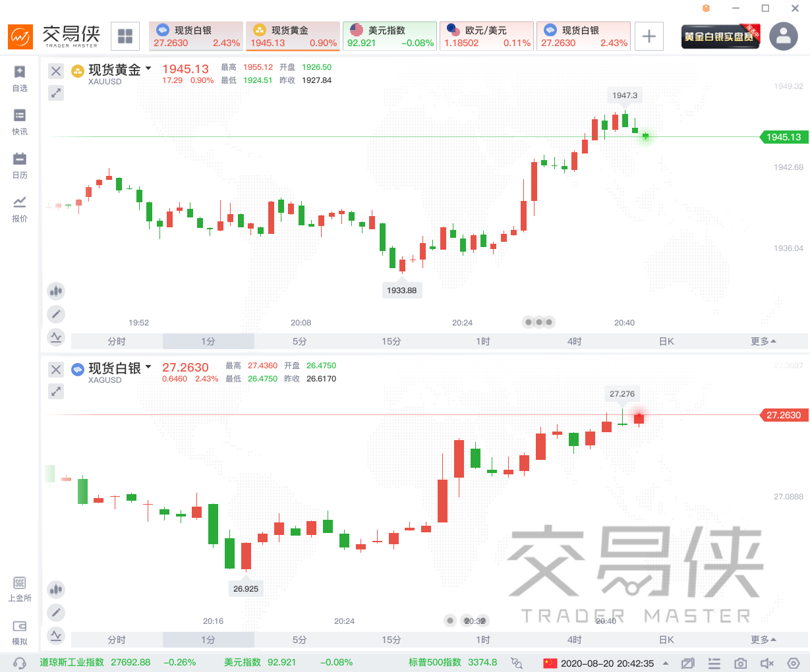The height and width of the screenshot is (672, 810).
Task: Click 美元指数 92.921 in status bar
Action: (x=288, y=663)
